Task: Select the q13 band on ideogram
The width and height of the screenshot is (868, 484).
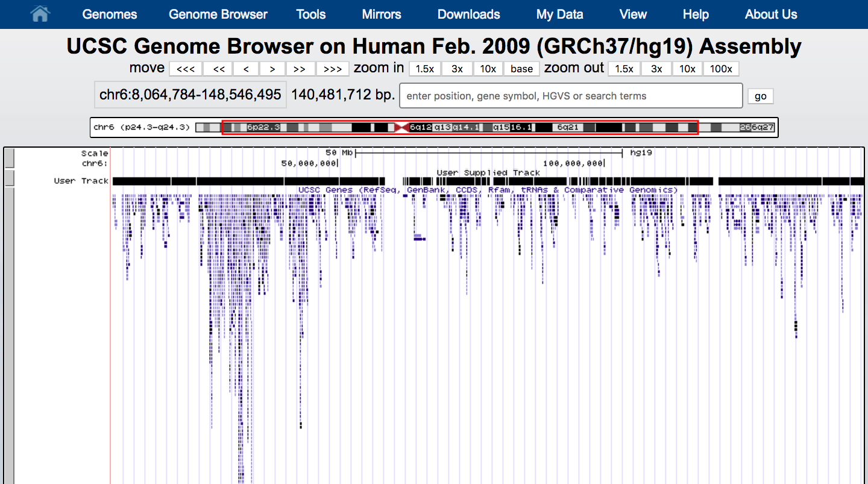Action: 443,127
